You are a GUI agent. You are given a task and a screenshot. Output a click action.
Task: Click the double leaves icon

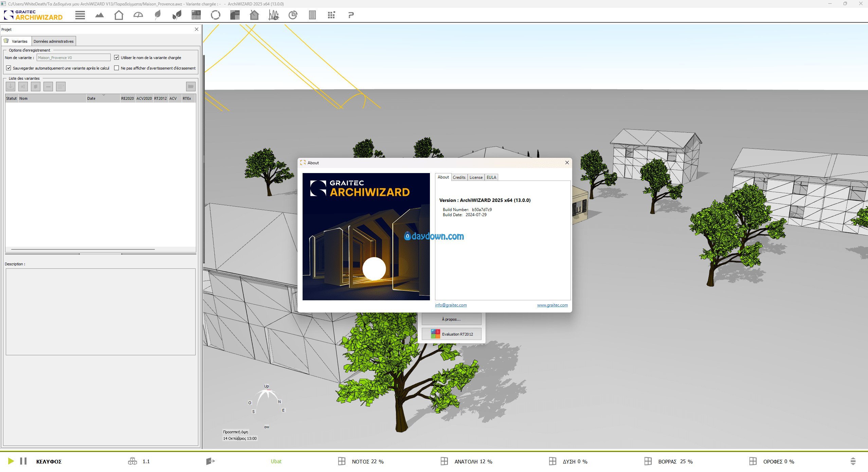[177, 15]
